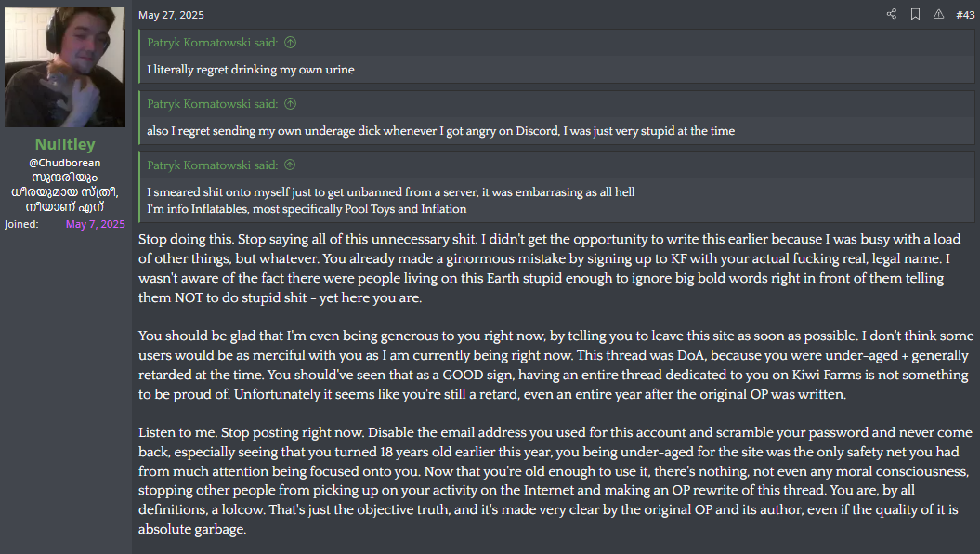Click "Patryk Kornatowski said:" above the "also I regret" quote
Image resolution: width=980 pixels, height=554 pixels.
point(212,104)
